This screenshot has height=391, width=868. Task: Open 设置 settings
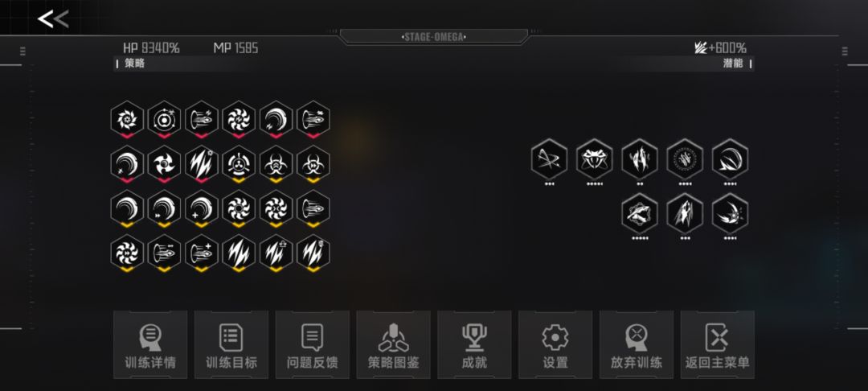(555, 344)
